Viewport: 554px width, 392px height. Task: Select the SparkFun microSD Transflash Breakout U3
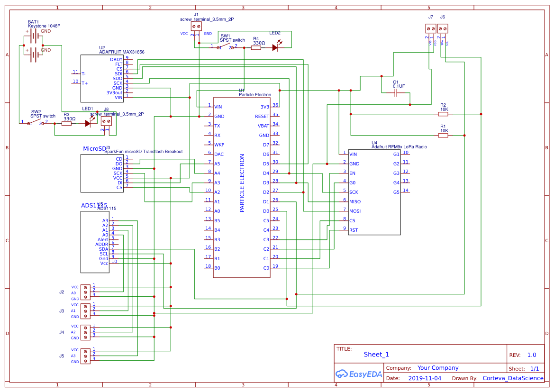(102, 173)
